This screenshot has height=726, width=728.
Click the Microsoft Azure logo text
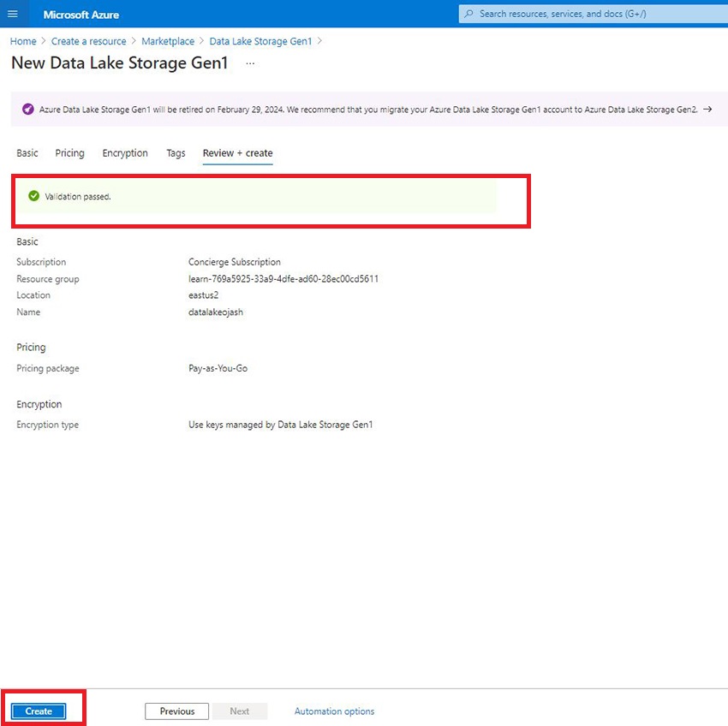coord(81,15)
